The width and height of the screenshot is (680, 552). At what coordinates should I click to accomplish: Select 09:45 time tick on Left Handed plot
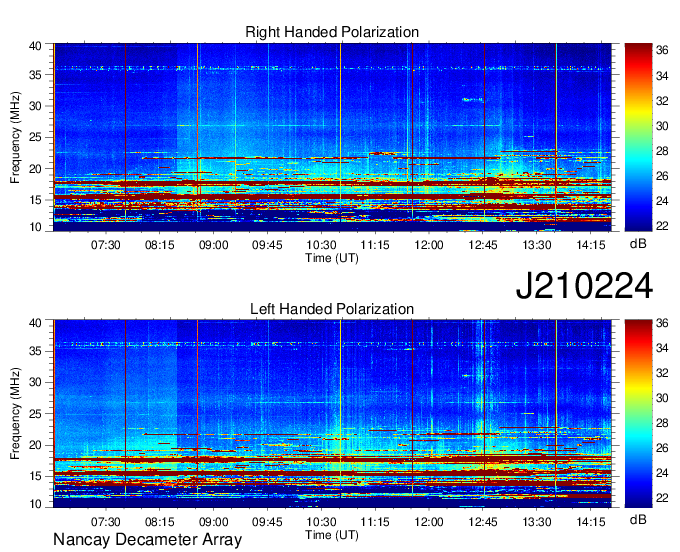pyautogui.click(x=267, y=522)
